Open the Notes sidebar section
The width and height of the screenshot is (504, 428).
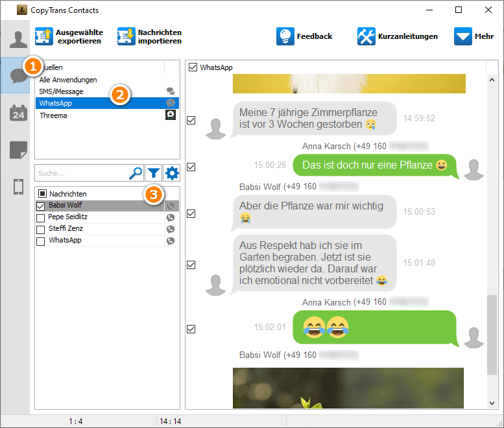[x=18, y=150]
